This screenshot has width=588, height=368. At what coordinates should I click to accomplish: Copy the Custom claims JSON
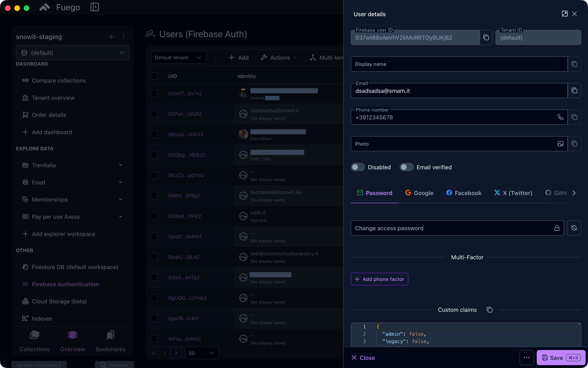click(489, 310)
